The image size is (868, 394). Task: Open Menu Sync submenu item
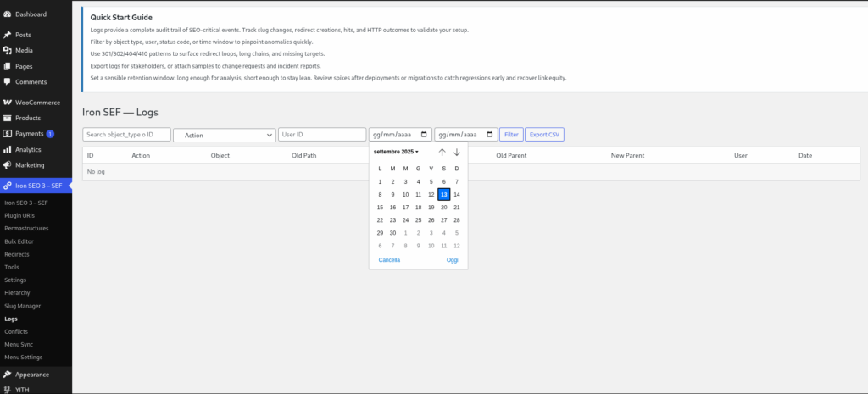[x=19, y=344]
